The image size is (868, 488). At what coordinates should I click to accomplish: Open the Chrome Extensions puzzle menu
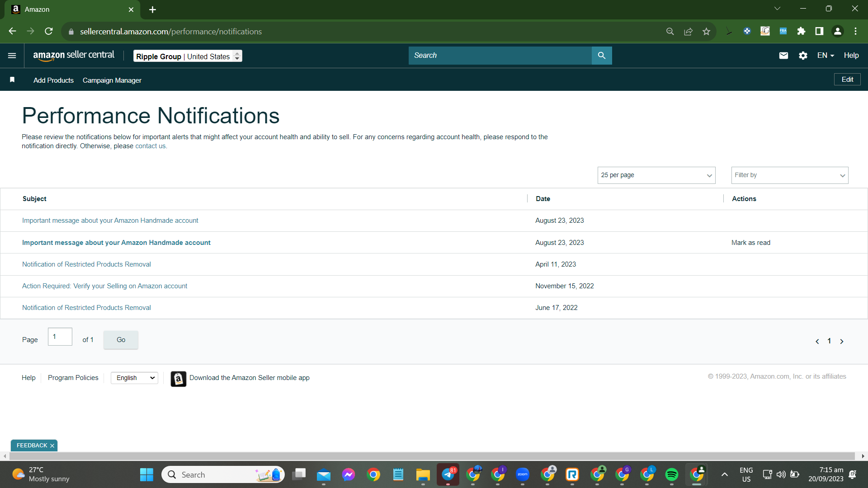click(x=801, y=31)
